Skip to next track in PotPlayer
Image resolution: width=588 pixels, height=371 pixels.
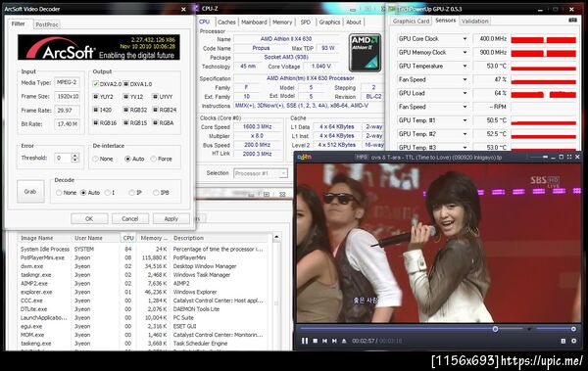tap(334, 341)
